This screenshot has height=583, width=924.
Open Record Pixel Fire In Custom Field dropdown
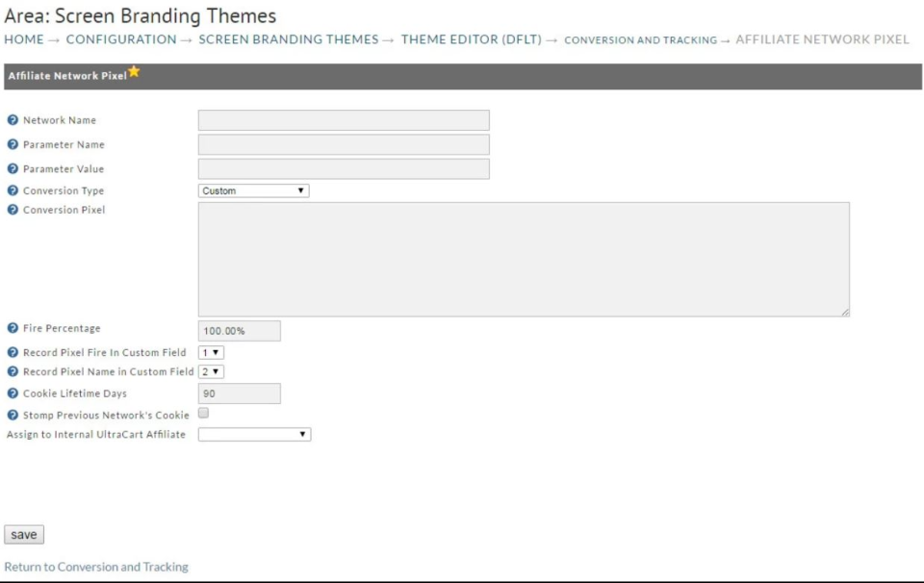211,352
